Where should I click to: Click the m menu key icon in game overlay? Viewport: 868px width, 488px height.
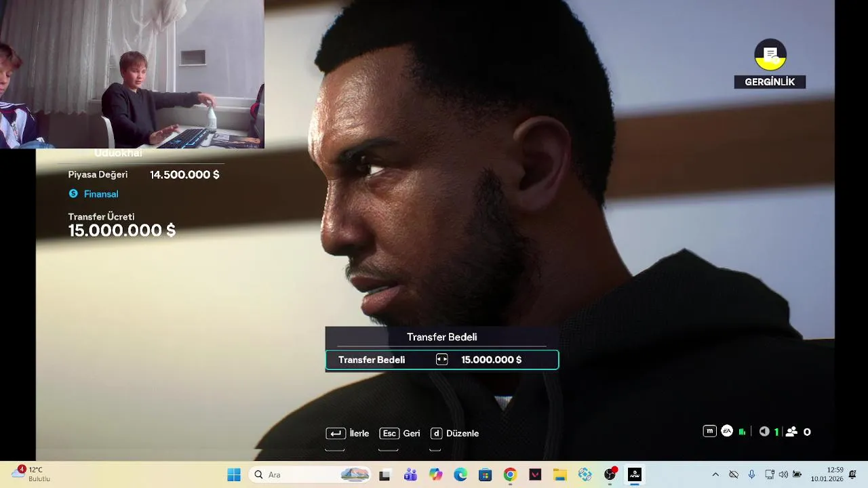710,431
